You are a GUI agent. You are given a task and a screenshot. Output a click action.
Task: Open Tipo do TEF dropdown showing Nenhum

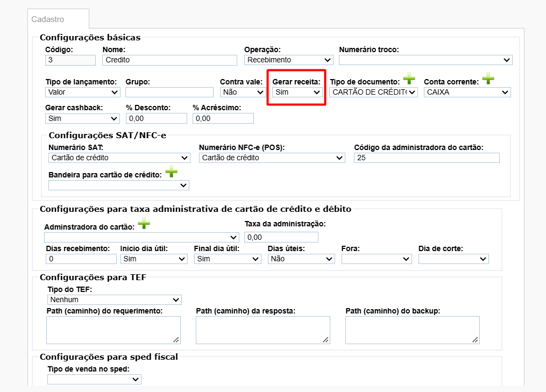click(x=115, y=300)
